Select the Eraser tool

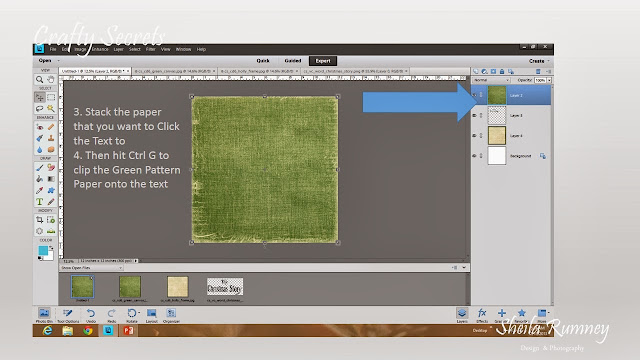[51, 167]
